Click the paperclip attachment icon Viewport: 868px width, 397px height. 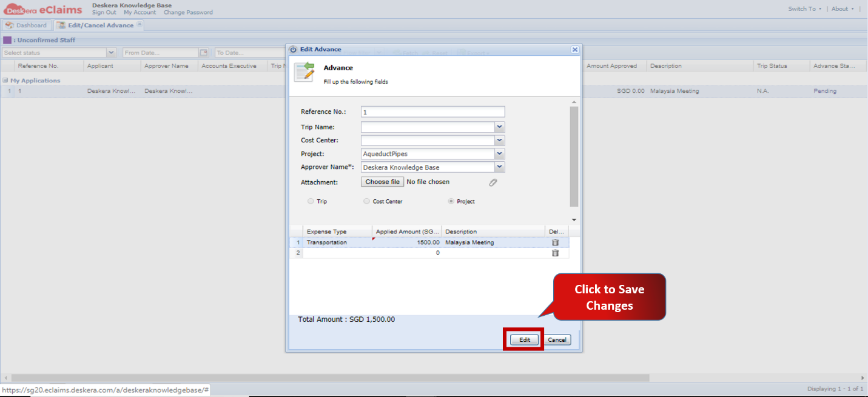493,182
